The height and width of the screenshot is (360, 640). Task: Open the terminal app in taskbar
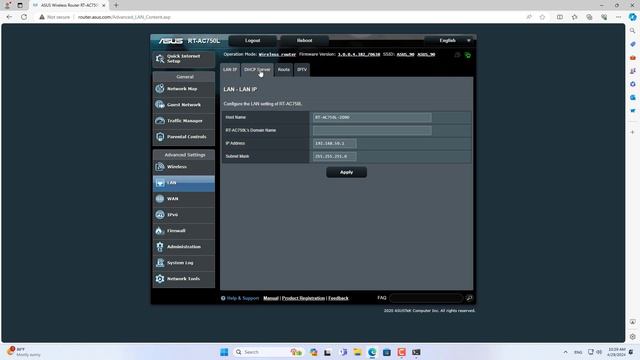pyautogui.click(x=416, y=352)
